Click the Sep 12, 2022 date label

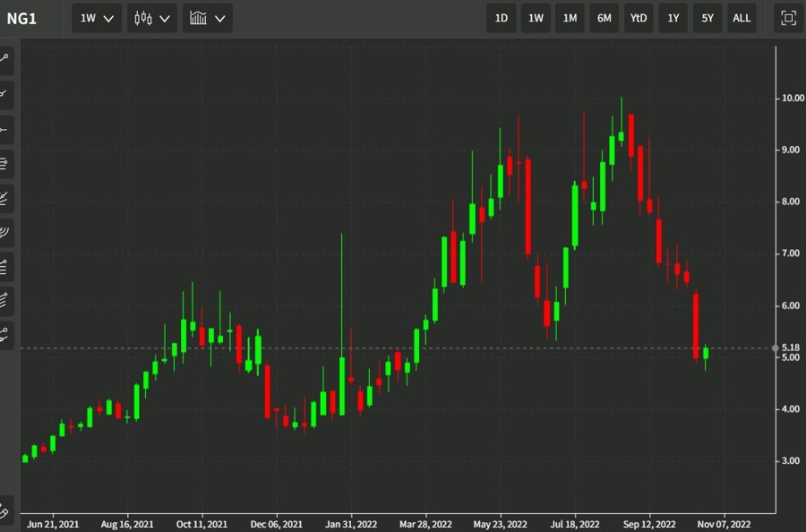[x=649, y=524]
